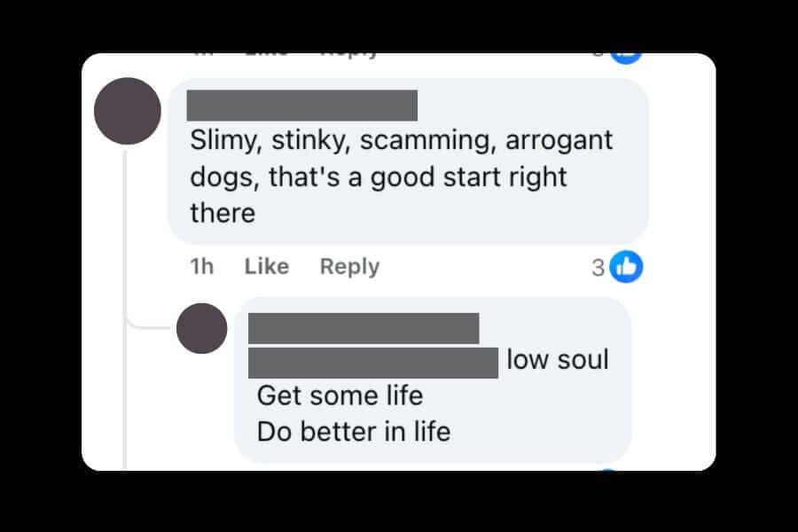The height and width of the screenshot is (532, 798).
Task: Open the 1h timestamp under first comment
Action: pyautogui.click(x=201, y=266)
